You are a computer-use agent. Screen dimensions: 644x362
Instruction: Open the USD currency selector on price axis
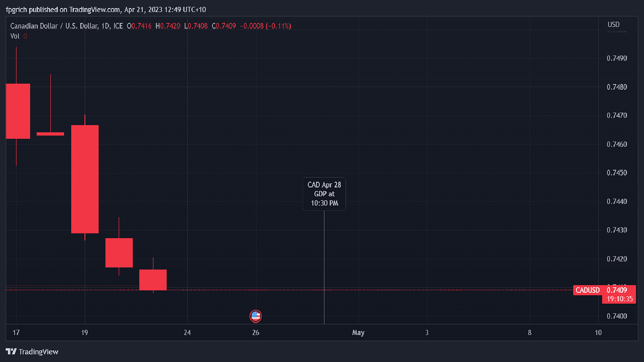click(x=613, y=24)
